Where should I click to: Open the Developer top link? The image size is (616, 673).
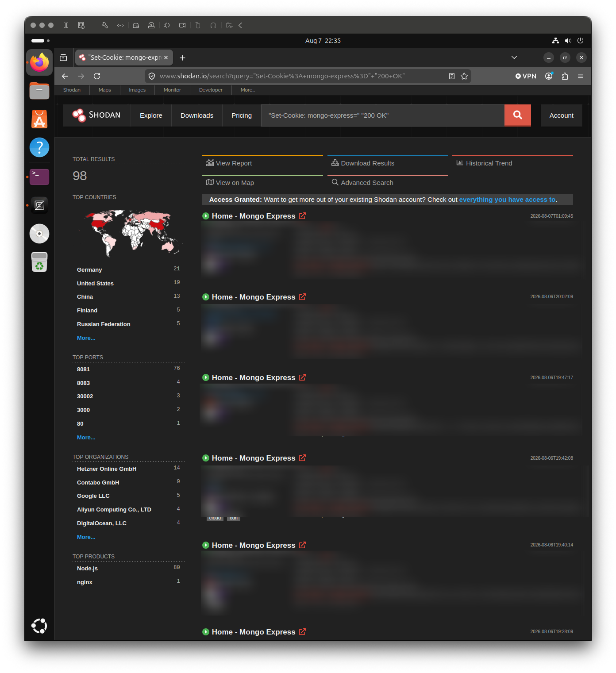(x=211, y=90)
